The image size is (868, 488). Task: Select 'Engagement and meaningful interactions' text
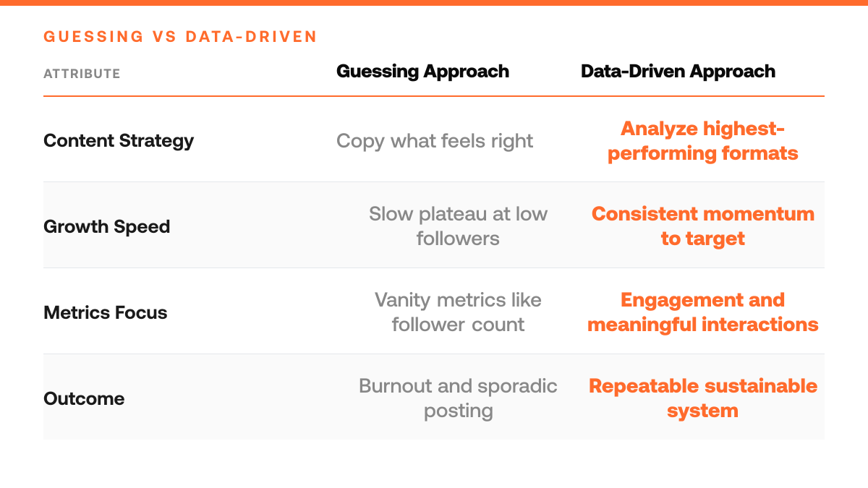click(702, 312)
